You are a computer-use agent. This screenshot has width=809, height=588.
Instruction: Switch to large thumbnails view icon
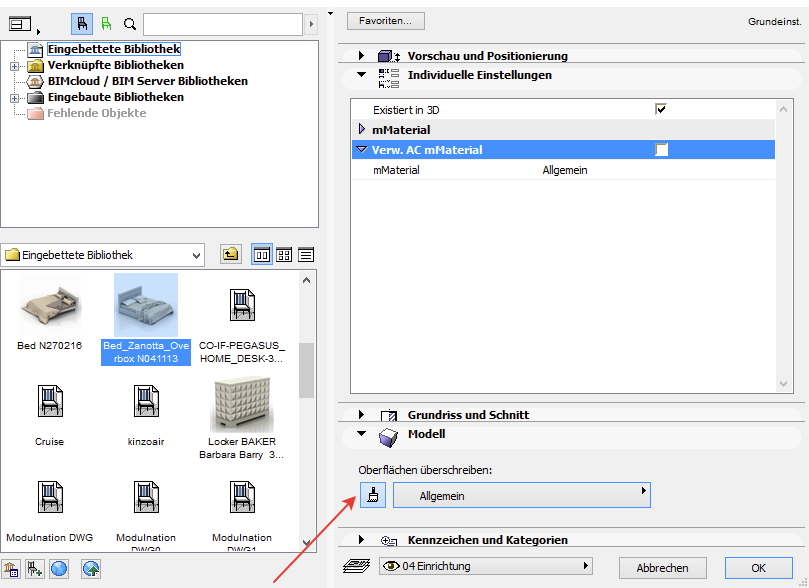[x=262, y=255]
